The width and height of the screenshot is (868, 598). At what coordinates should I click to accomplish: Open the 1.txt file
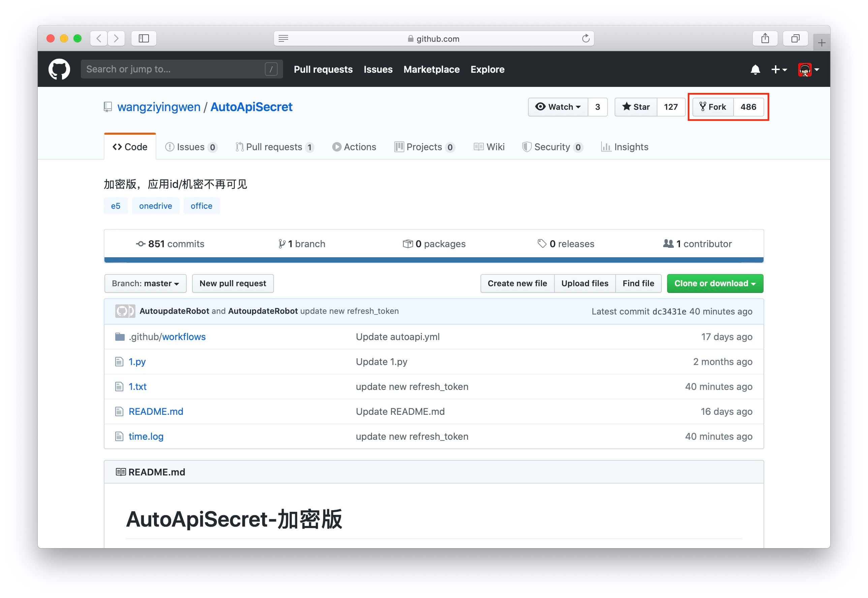[x=137, y=387]
